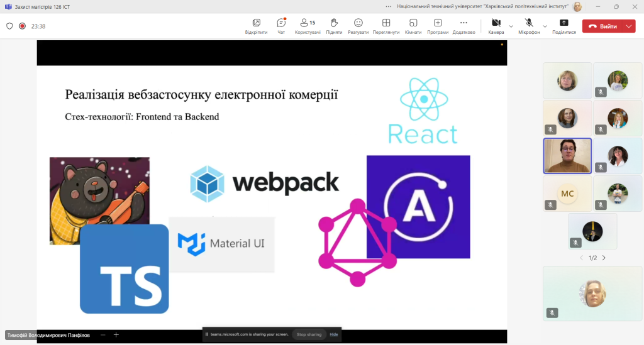Open the title bar ellipsis settings menu
Screen dimensions: 644x345
point(389,6)
